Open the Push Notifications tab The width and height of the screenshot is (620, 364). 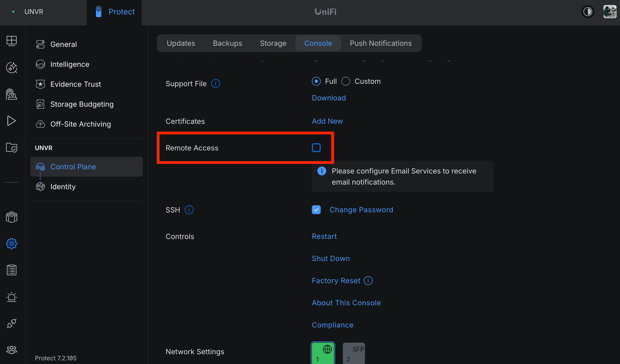click(x=381, y=43)
